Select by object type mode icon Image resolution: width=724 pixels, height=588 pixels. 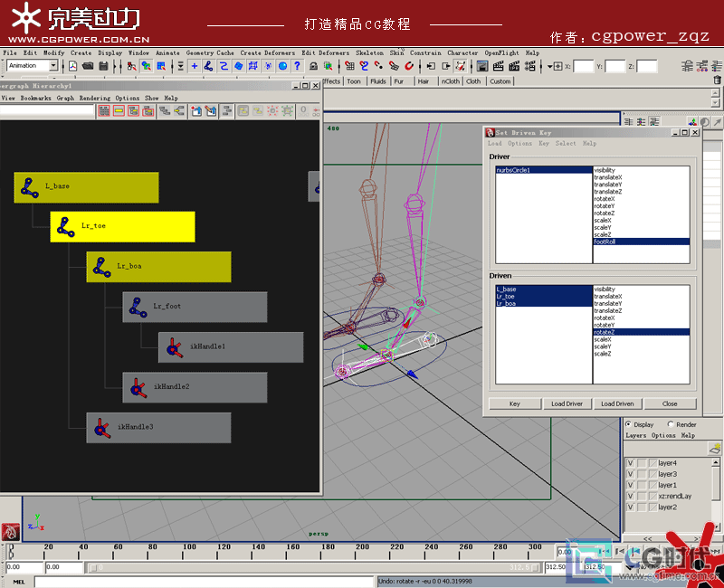coord(147,66)
